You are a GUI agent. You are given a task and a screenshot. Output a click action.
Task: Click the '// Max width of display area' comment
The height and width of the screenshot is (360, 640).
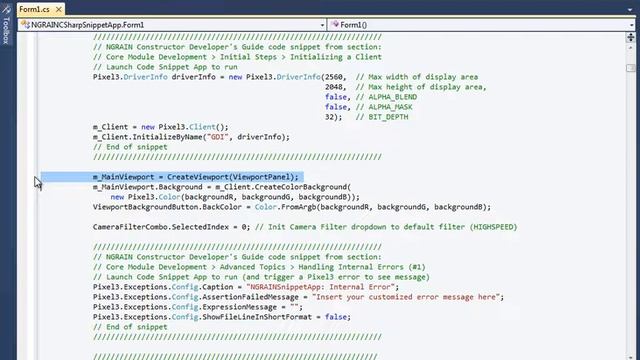click(417, 77)
